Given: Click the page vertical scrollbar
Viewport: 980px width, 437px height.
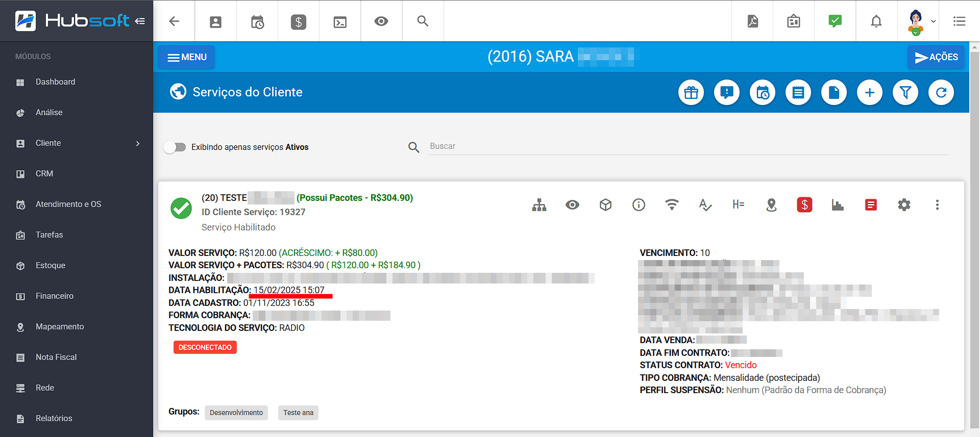Looking at the screenshot, I should pos(974,240).
